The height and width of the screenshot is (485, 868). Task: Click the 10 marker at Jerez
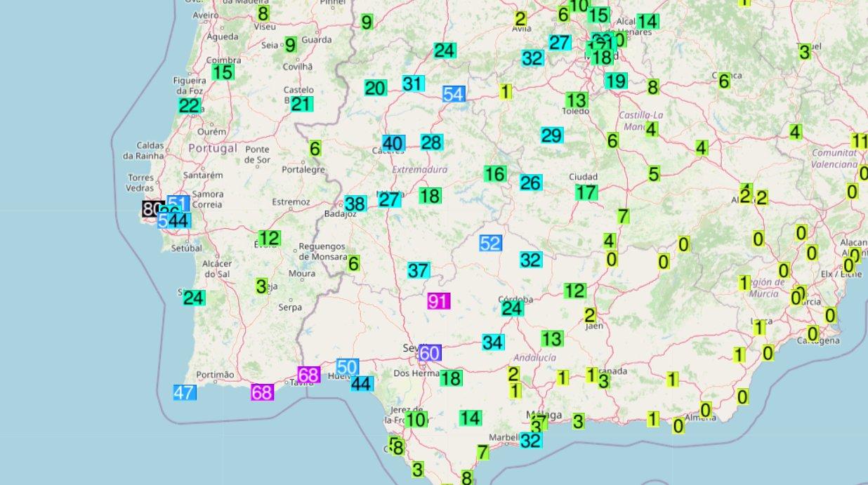coord(416,420)
